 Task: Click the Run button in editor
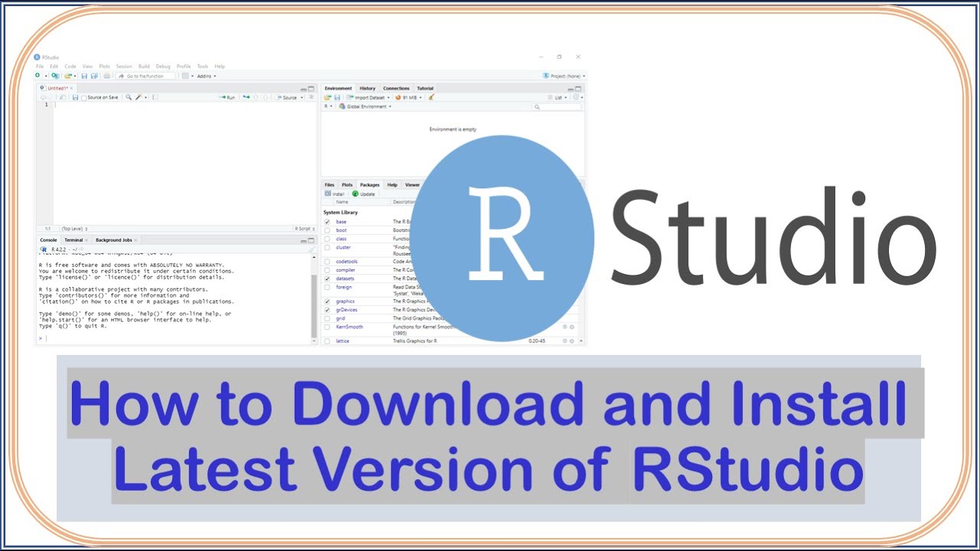click(227, 97)
